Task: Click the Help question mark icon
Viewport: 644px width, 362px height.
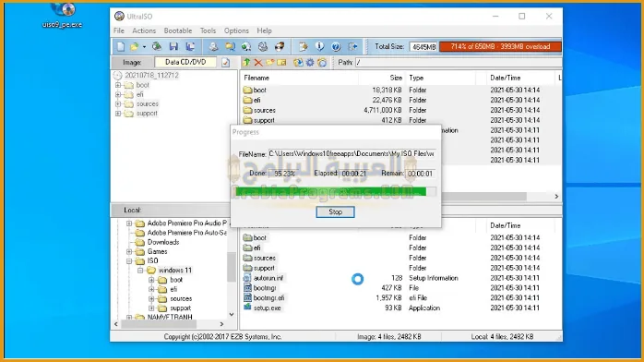Action: click(336, 46)
